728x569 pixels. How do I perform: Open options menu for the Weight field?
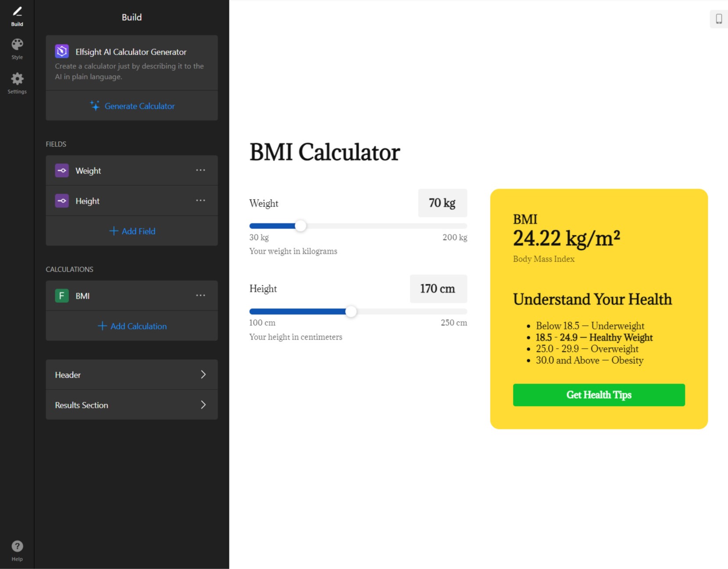click(201, 171)
